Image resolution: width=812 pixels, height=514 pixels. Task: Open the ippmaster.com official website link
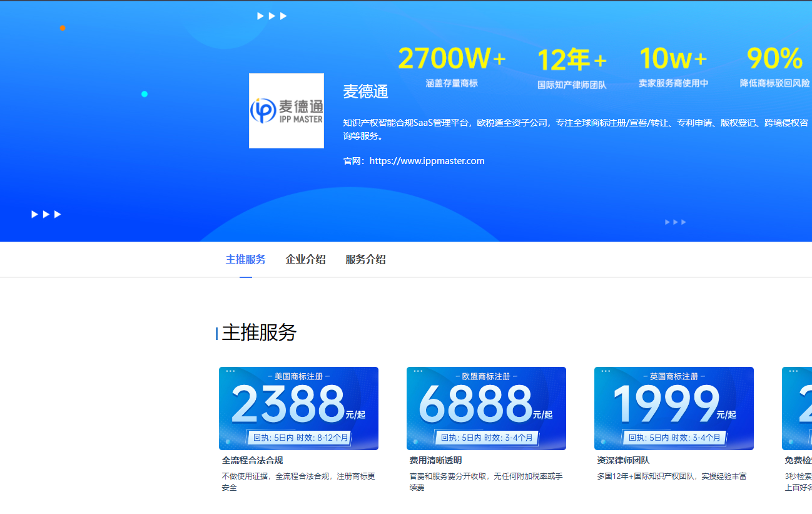point(427,161)
